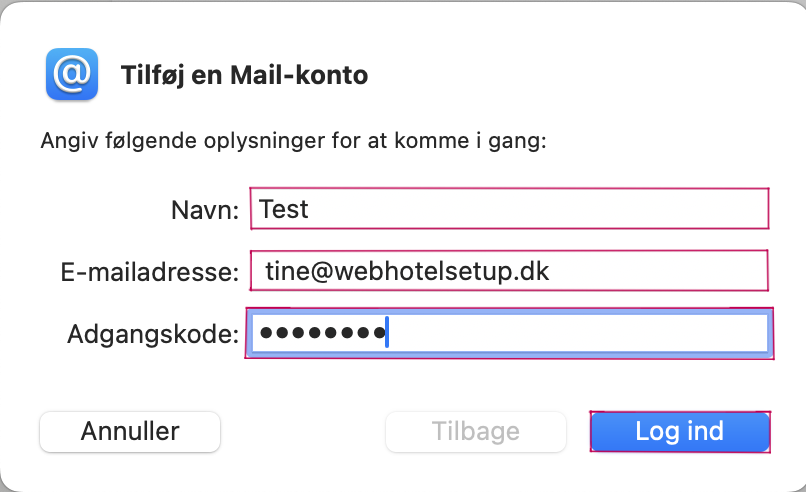Click the "Tilføj en Mail-konto" heading
The image size is (806, 492).
click(244, 76)
